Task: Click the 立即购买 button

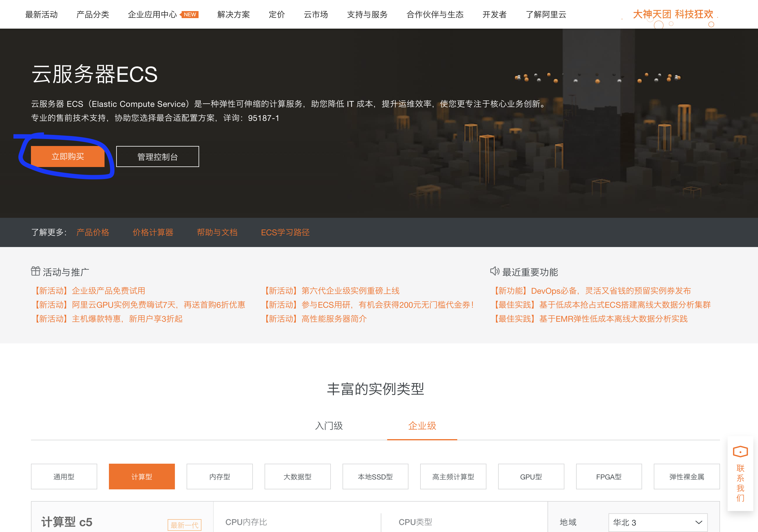Action: (68, 157)
